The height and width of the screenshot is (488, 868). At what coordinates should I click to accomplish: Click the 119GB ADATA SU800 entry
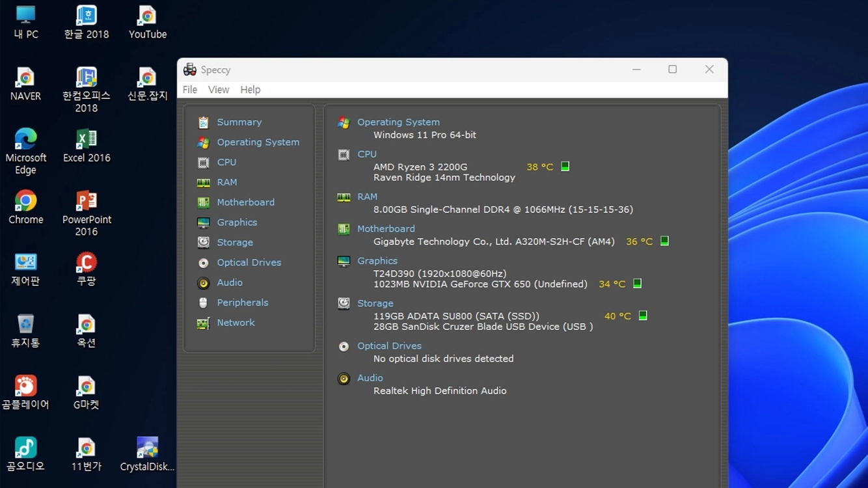456,316
